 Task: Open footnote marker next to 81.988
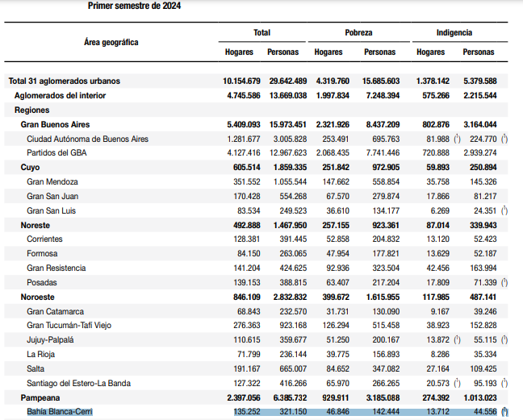(x=456, y=139)
